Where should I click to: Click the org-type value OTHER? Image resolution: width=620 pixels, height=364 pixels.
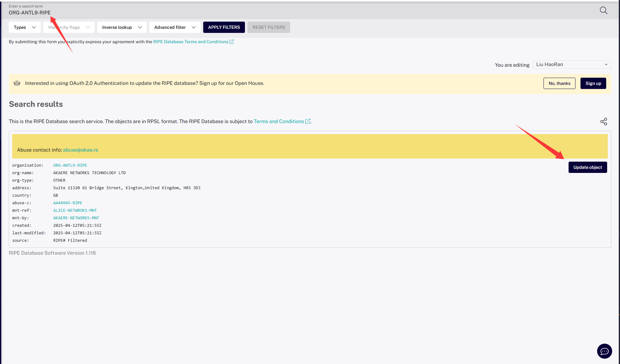(59, 180)
